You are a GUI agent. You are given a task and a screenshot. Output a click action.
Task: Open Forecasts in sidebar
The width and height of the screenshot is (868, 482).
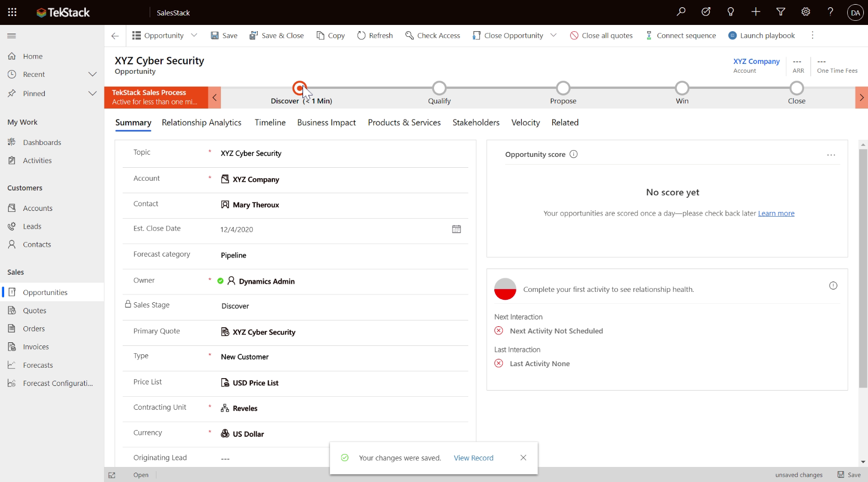[52, 365]
